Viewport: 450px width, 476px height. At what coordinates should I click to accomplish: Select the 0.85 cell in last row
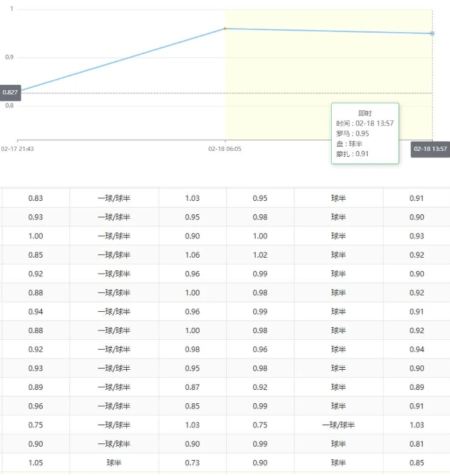[417, 463]
